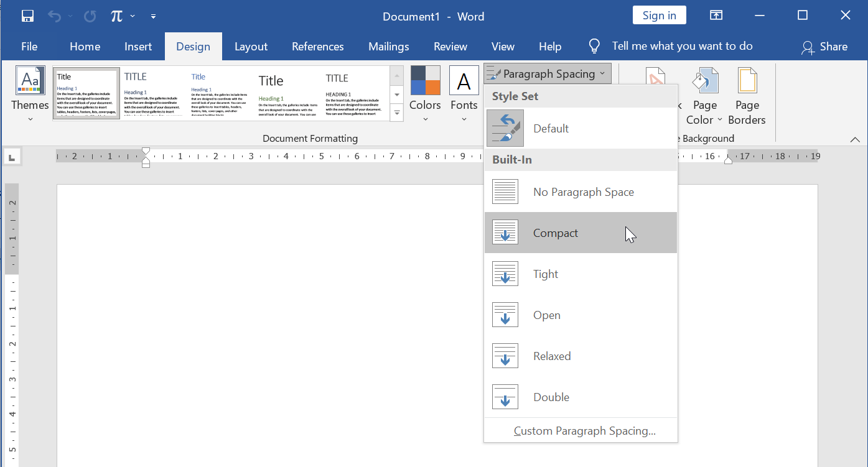Choose Double paragraph spacing
This screenshot has width=868, height=467.
pos(581,397)
